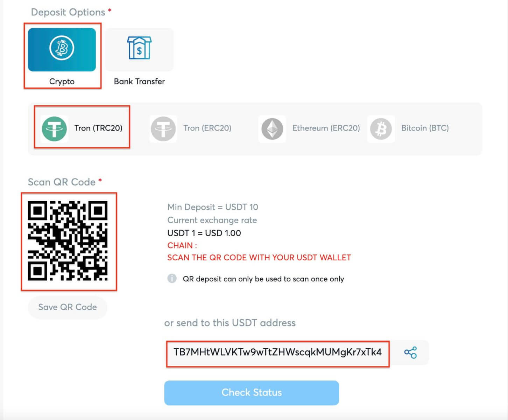Click the Bank Transfer text label
Image resolution: width=508 pixels, height=420 pixels.
pyautogui.click(x=139, y=82)
